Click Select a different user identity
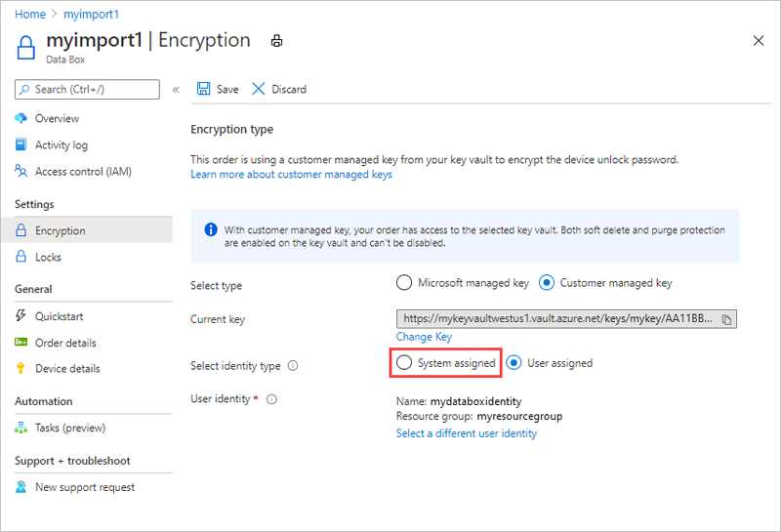781x532 pixels. click(x=466, y=433)
